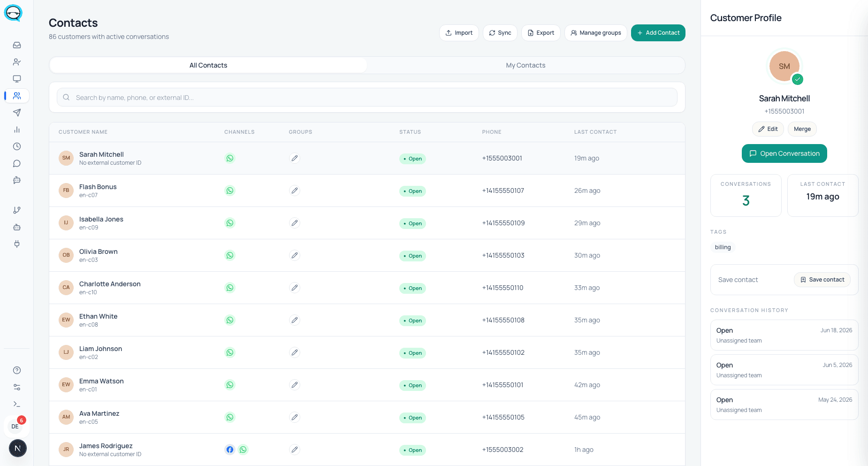This screenshot has height=466, width=868.
Task: Click the Sync button
Action: click(500, 33)
